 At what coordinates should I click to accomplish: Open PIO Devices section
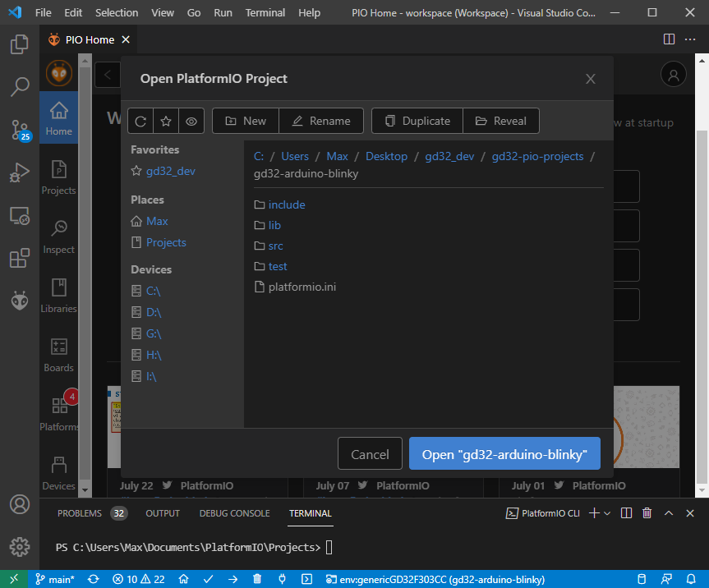click(x=59, y=473)
